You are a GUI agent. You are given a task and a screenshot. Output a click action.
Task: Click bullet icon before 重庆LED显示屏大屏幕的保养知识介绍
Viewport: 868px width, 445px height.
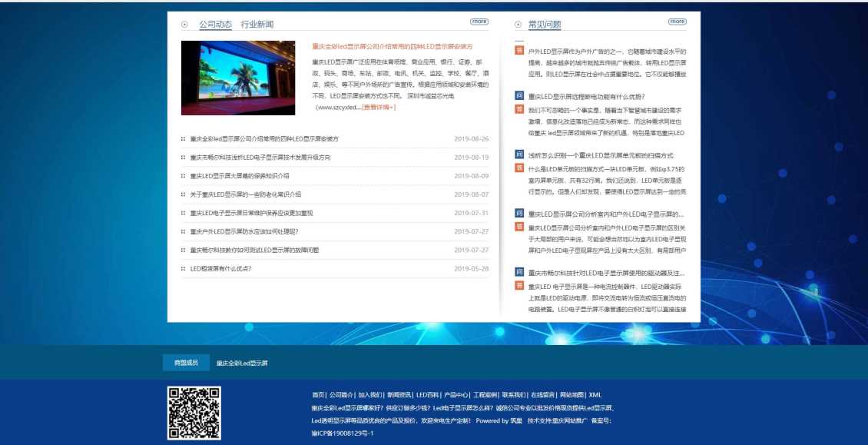[x=183, y=176]
